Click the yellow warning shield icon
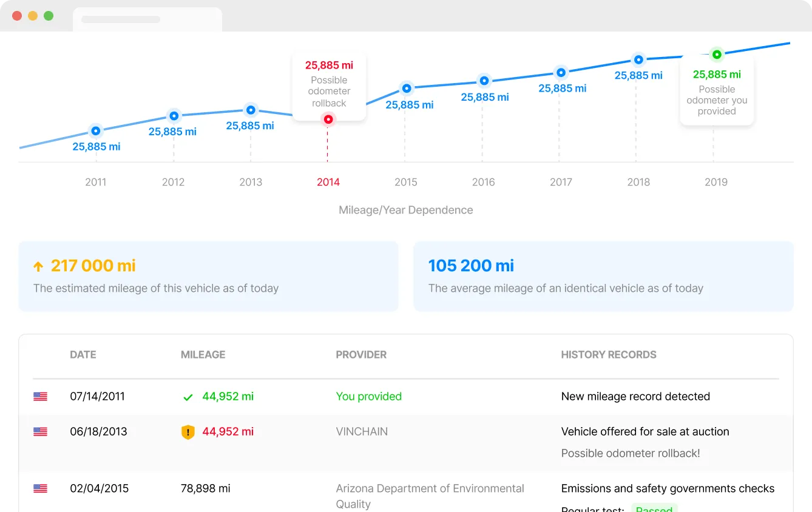The height and width of the screenshot is (512, 812). (x=188, y=432)
